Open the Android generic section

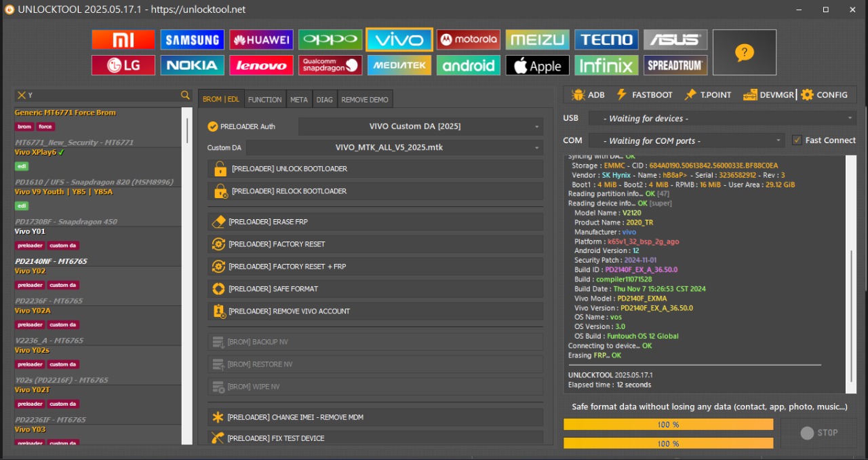(x=469, y=65)
